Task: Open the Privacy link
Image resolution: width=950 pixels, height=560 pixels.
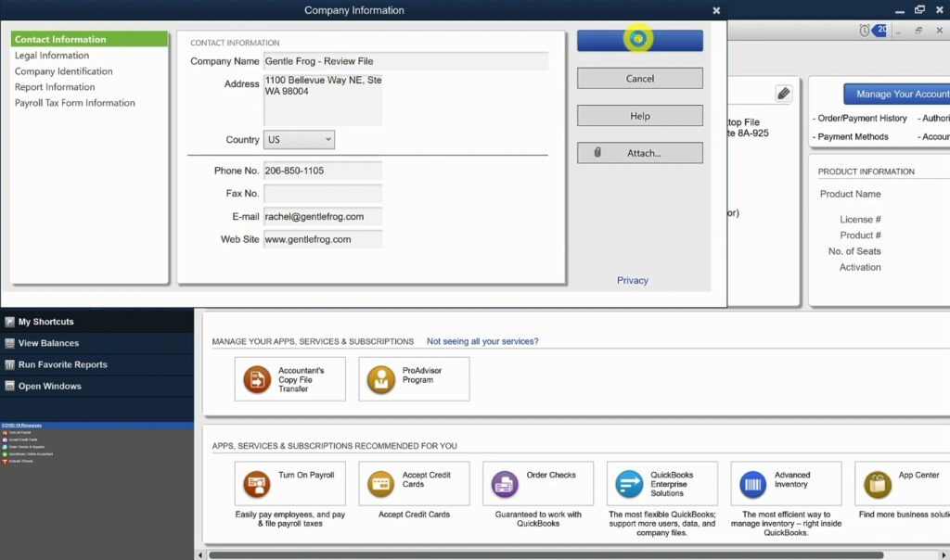Action: coord(633,280)
